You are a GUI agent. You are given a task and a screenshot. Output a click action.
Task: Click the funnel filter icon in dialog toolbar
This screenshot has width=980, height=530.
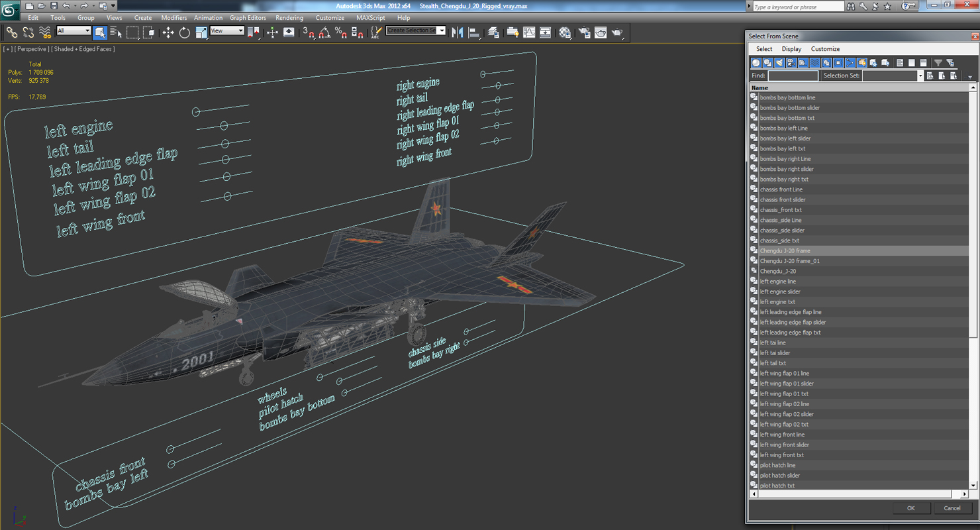pos(938,63)
